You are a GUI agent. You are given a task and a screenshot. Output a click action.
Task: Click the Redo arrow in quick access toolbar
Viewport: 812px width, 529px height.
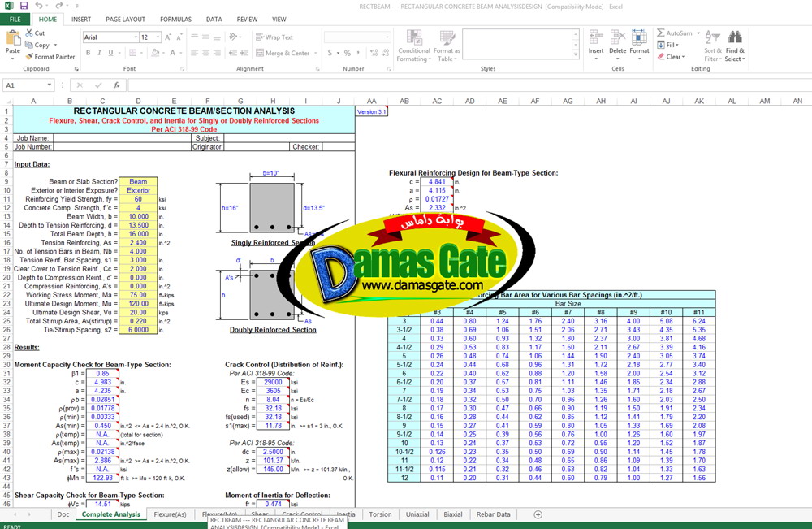click(x=58, y=6)
